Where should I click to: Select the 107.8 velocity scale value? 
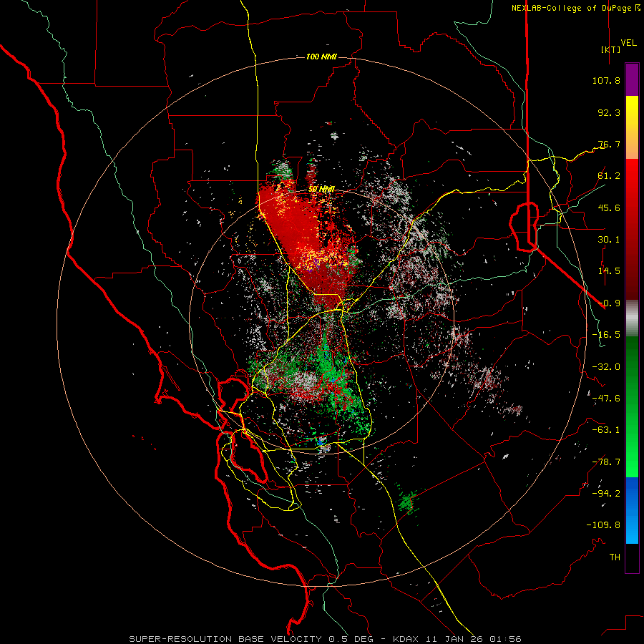[x=606, y=80]
